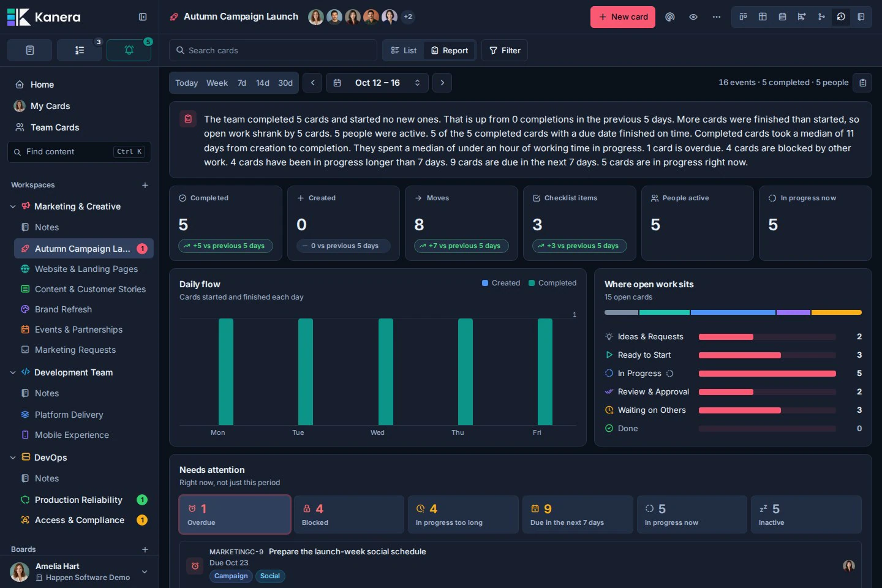Toggle the Completed series in Daily flow legend
The height and width of the screenshot is (588, 882).
pos(552,283)
